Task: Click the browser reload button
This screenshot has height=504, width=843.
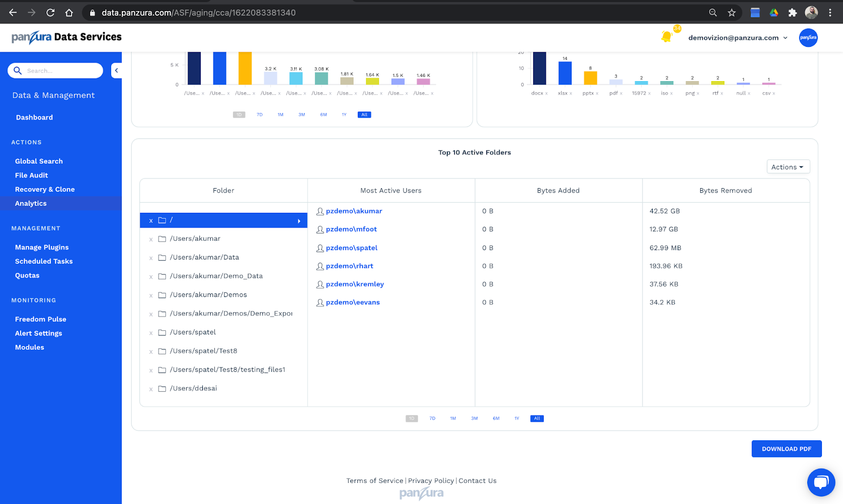Action: point(51,13)
